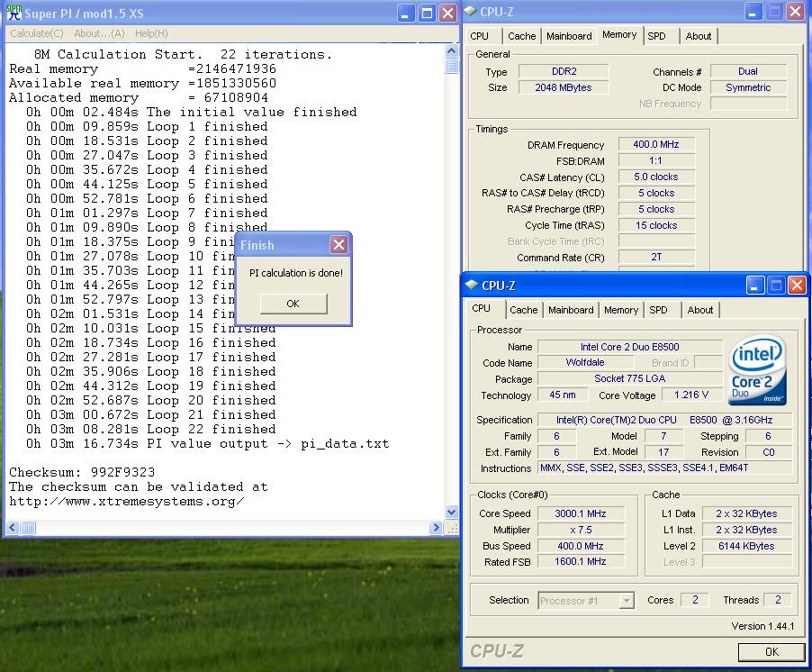
Task: Open the Help(H) menu in Super PI
Action: 151,33
